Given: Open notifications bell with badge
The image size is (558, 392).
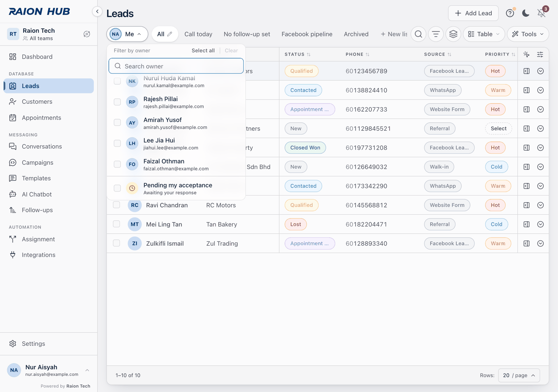Looking at the screenshot, I should [542, 13].
